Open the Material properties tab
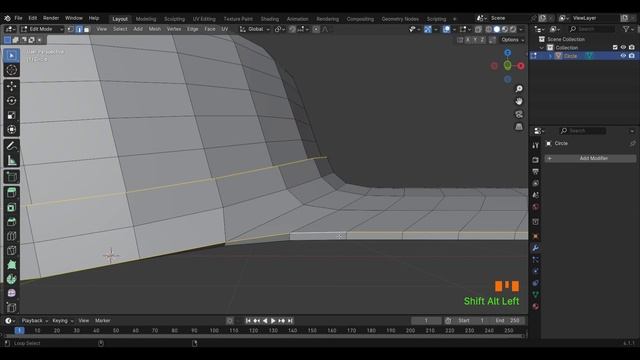This screenshot has height=360, width=640. (x=536, y=306)
